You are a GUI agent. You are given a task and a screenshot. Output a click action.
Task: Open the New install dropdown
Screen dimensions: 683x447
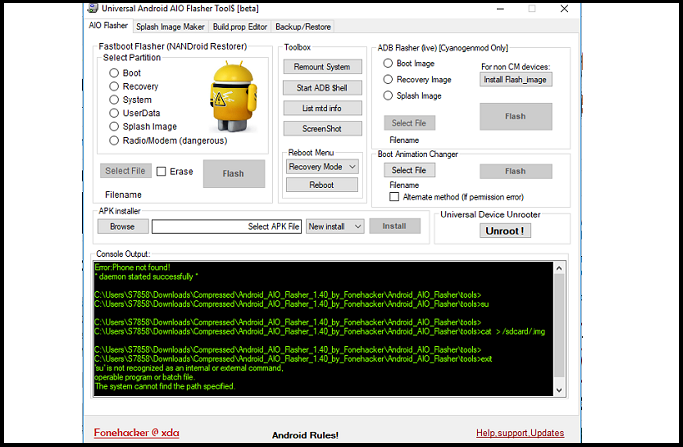(335, 227)
